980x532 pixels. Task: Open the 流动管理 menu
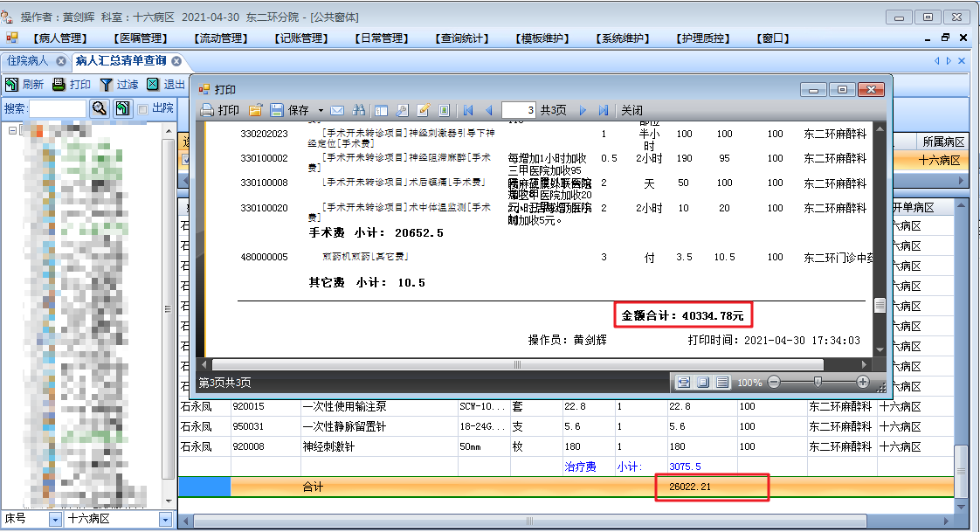point(221,38)
